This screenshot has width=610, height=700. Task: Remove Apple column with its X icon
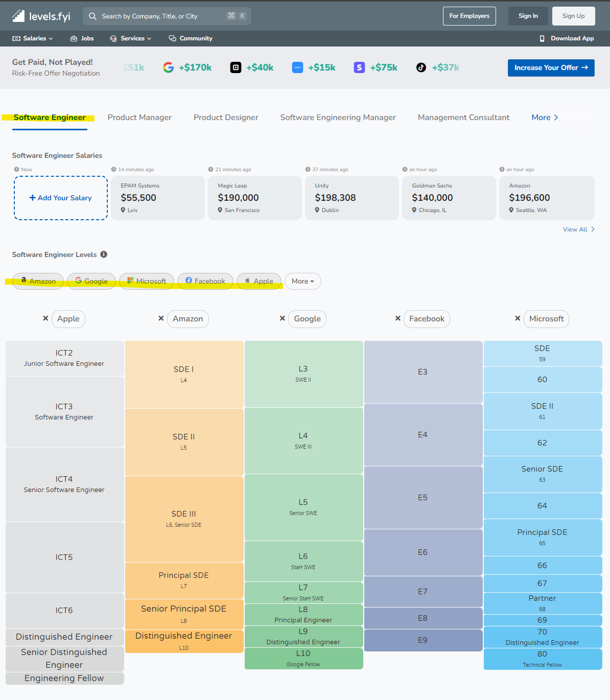tap(45, 318)
